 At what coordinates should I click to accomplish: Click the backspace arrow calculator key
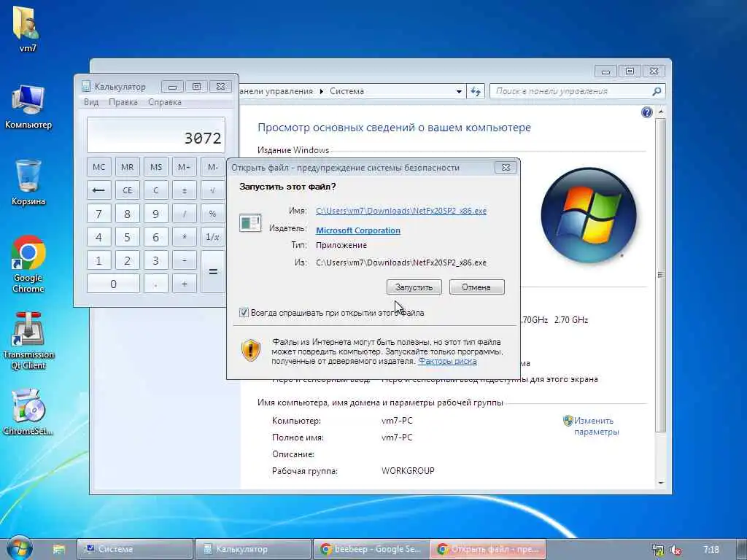coord(99,190)
